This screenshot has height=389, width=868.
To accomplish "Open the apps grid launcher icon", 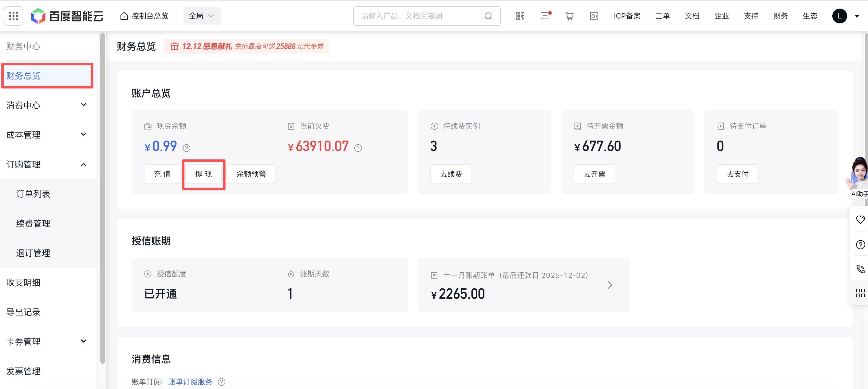I will 14,16.
